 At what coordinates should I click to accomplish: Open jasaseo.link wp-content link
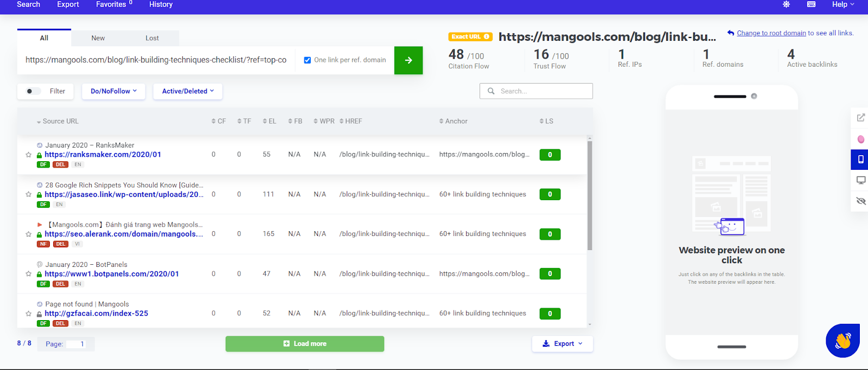point(124,194)
